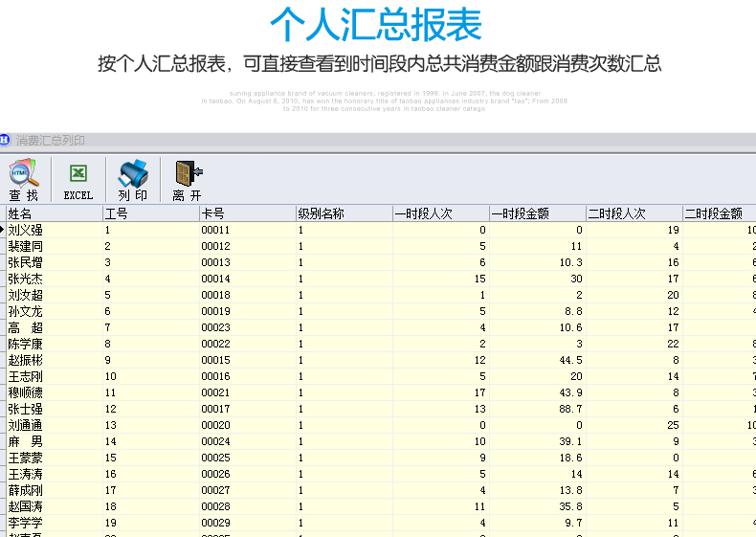Click the 级别名称 column header
Screen dimensions: 756x537
point(344,213)
